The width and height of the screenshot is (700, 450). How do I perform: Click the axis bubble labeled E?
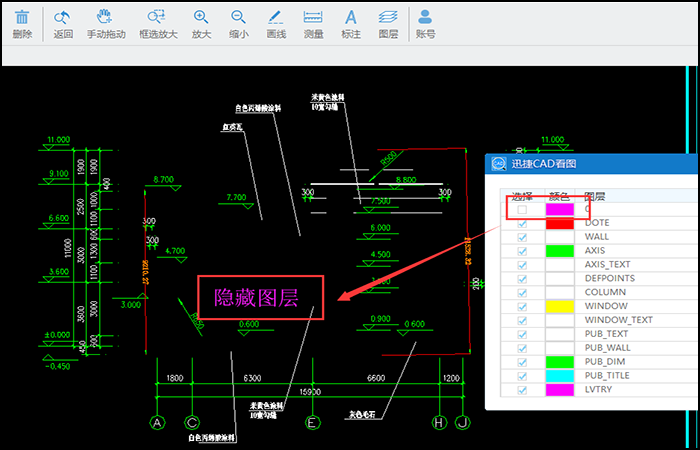[x=312, y=422]
